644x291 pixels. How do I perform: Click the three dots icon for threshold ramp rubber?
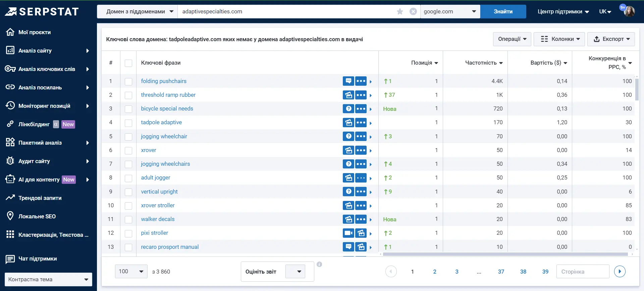click(x=361, y=95)
